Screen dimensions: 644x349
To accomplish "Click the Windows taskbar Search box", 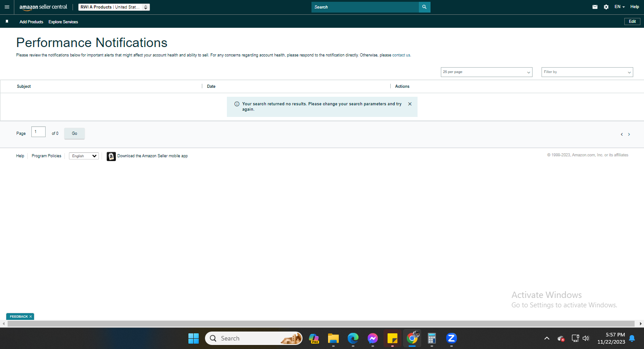I will (x=254, y=338).
